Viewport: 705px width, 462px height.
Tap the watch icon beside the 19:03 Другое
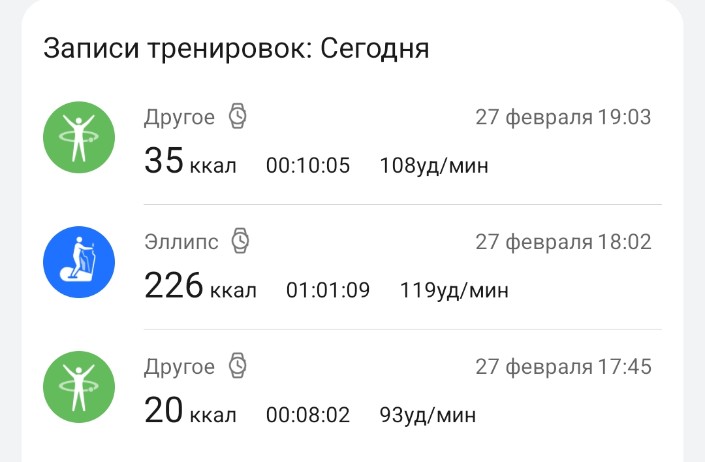(x=238, y=116)
